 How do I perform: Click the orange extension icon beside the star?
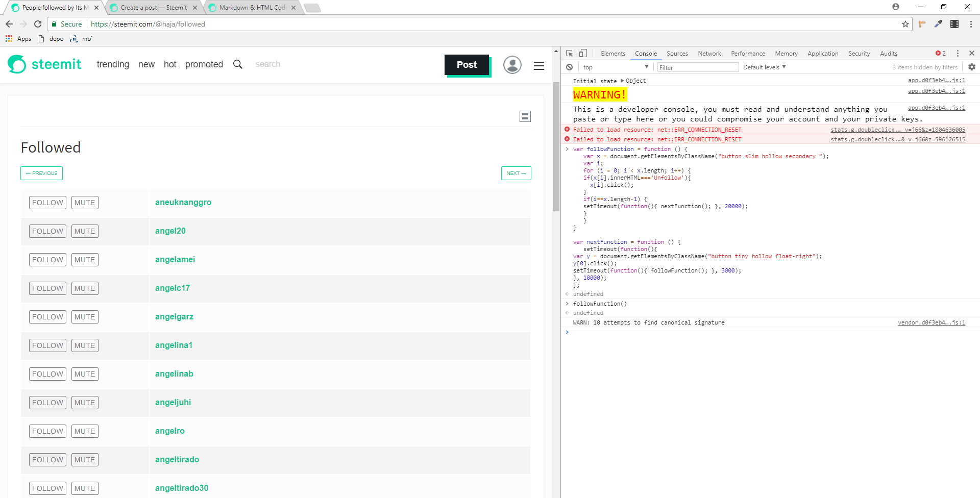(922, 24)
